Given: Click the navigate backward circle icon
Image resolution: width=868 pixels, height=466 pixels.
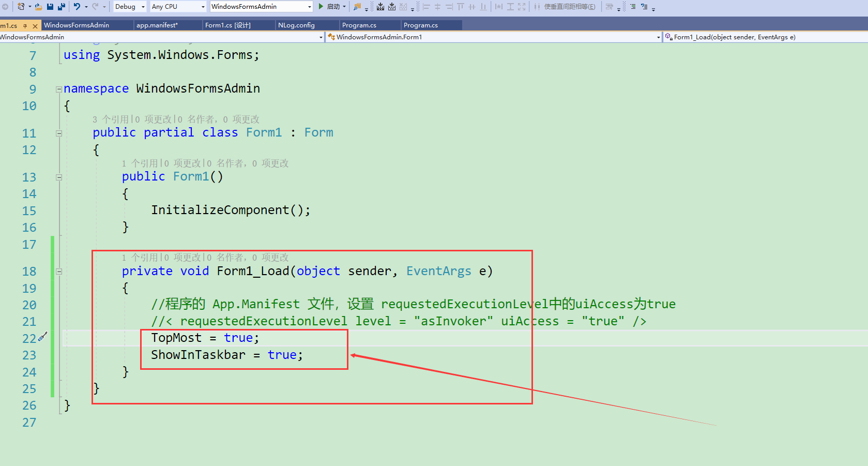Looking at the screenshot, I should (x=5, y=7).
